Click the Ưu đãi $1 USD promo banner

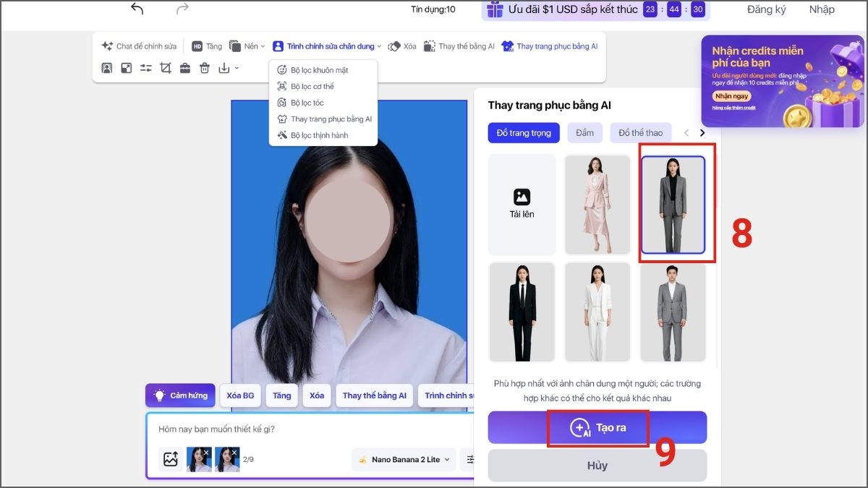point(596,9)
